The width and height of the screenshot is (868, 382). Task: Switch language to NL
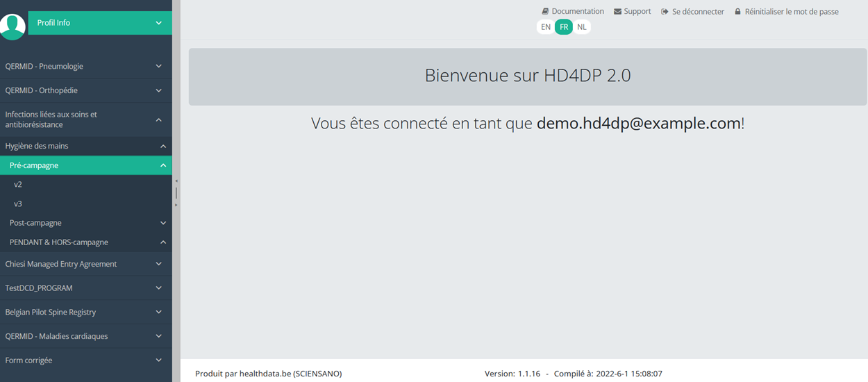pos(582,27)
